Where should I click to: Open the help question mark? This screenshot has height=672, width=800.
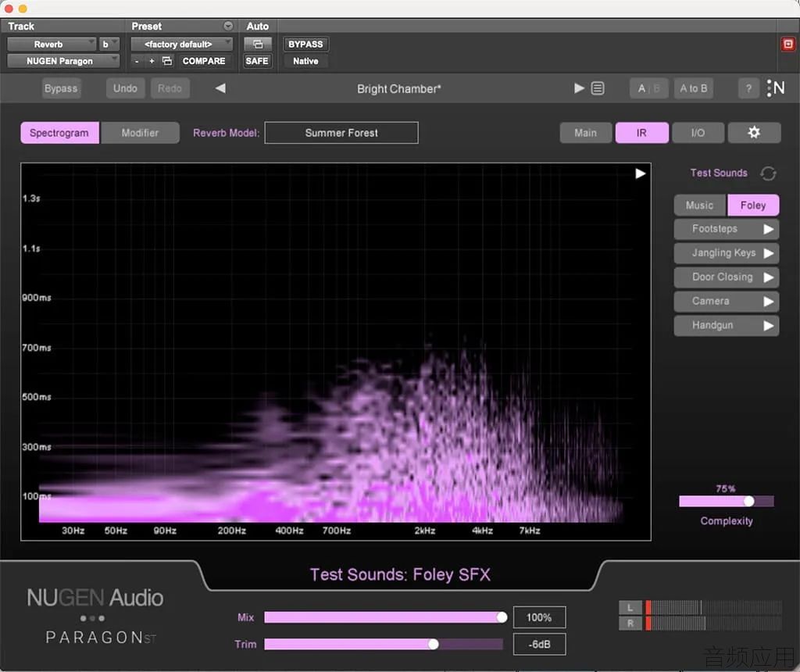pyautogui.click(x=748, y=88)
